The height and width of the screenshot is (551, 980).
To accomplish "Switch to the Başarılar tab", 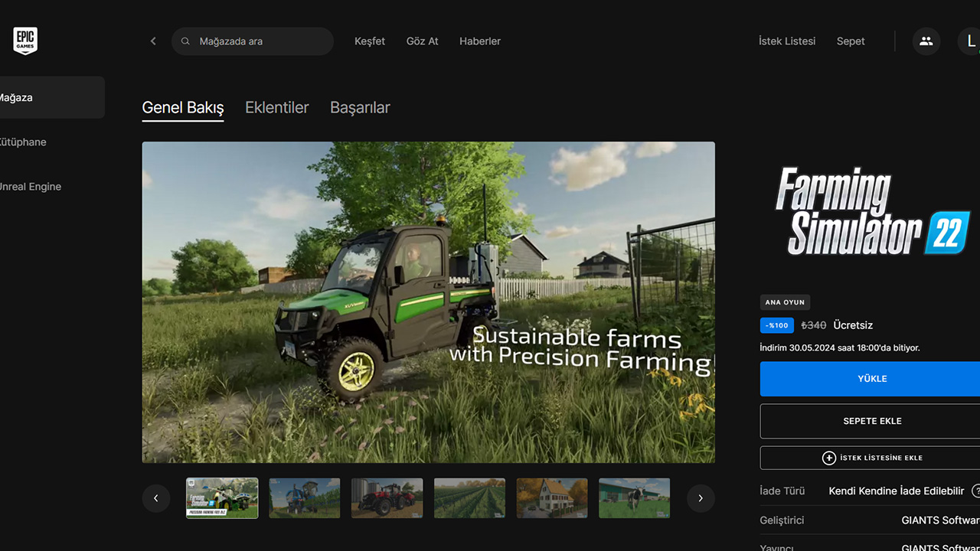I will pyautogui.click(x=360, y=108).
